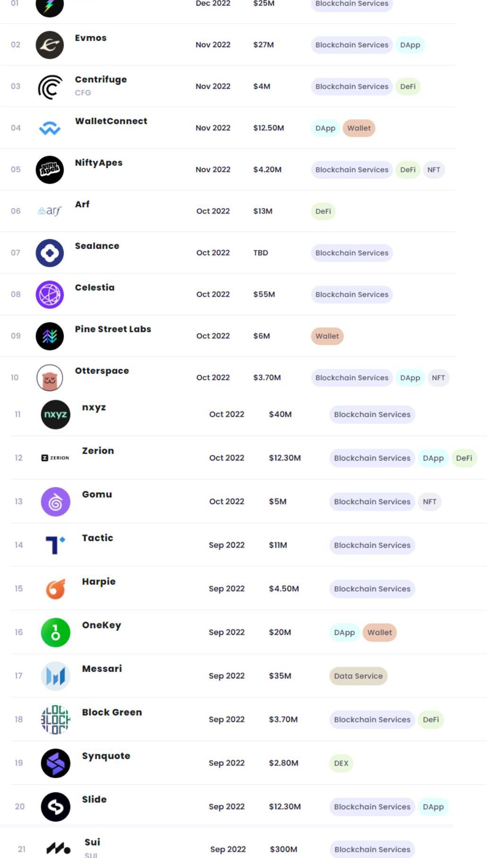
Task: Click the Celestia purple globe logo
Action: click(50, 294)
